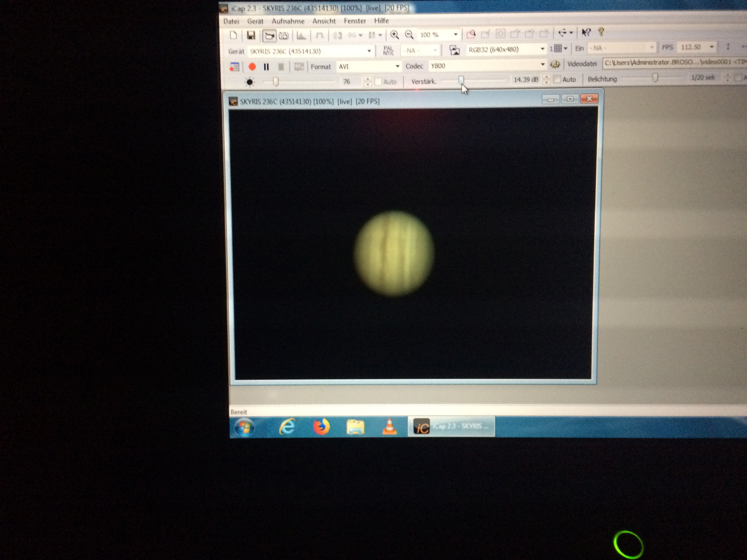Click the red record video button
The height and width of the screenshot is (560, 747).
[x=252, y=67]
